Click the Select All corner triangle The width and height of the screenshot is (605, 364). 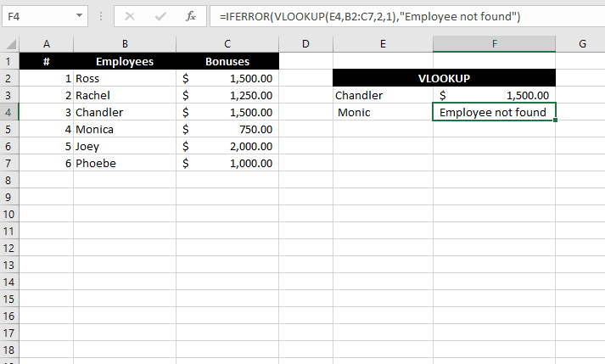pos(11,44)
